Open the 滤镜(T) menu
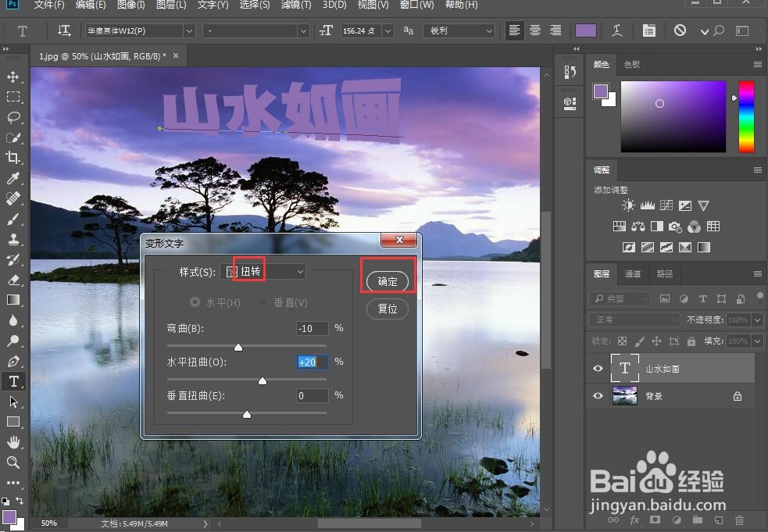768x532 pixels. 296,5
